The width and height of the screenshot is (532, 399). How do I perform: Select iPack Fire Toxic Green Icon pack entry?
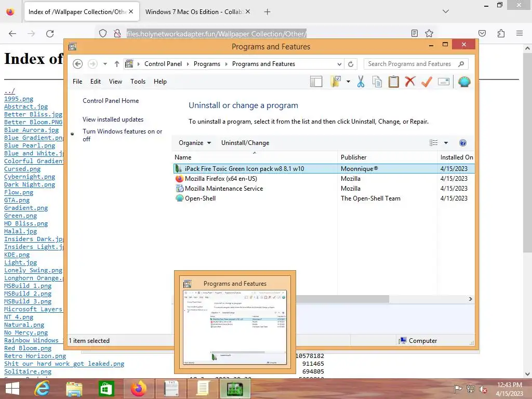coord(324,169)
